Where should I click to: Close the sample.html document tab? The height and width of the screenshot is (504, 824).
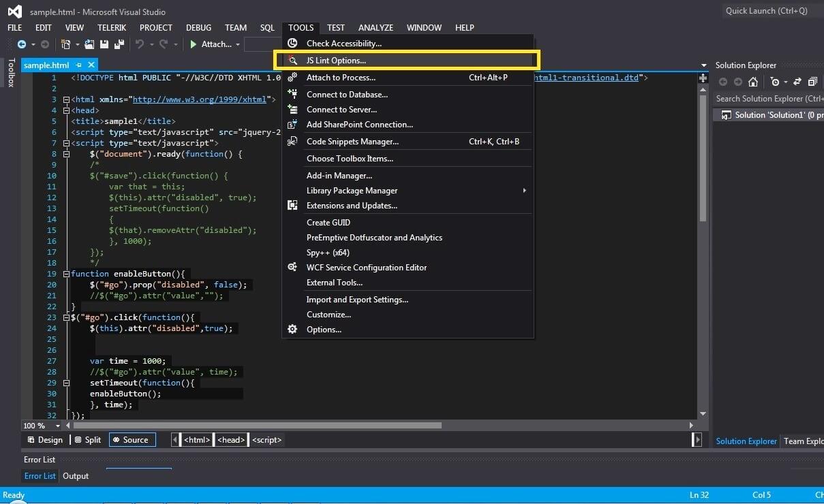pos(91,65)
